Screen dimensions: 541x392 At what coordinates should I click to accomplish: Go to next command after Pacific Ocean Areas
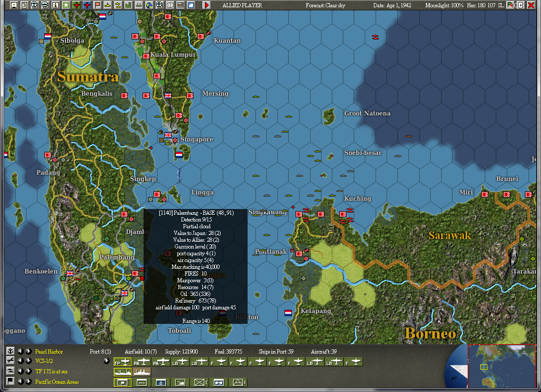(x=28, y=381)
